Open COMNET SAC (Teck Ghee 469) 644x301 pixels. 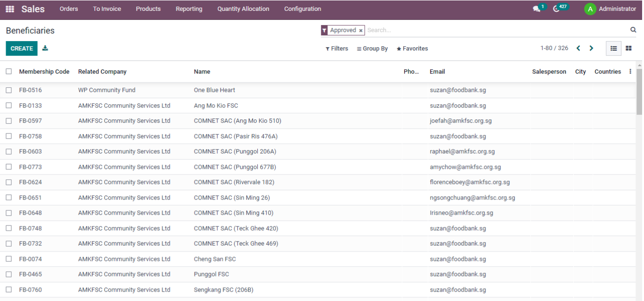pos(236,243)
